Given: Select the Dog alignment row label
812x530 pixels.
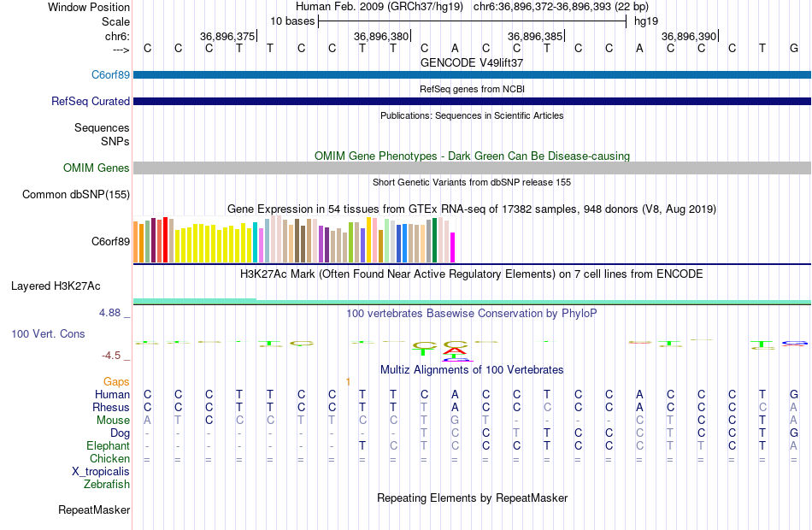Looking at the screenshot, I should 121,433.
